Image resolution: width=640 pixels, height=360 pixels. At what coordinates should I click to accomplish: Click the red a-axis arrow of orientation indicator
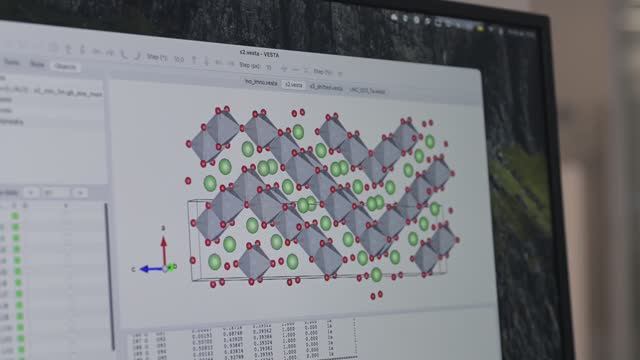164,251
